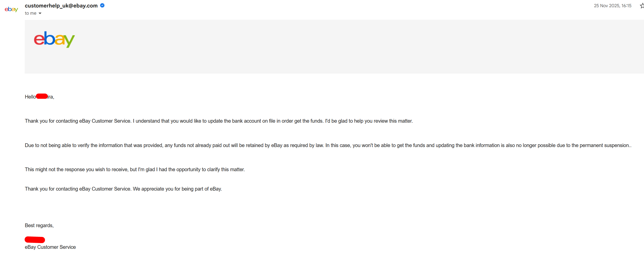Click the "Hello" greeting word
Screen dimensions: 644x260
[30, 97]
